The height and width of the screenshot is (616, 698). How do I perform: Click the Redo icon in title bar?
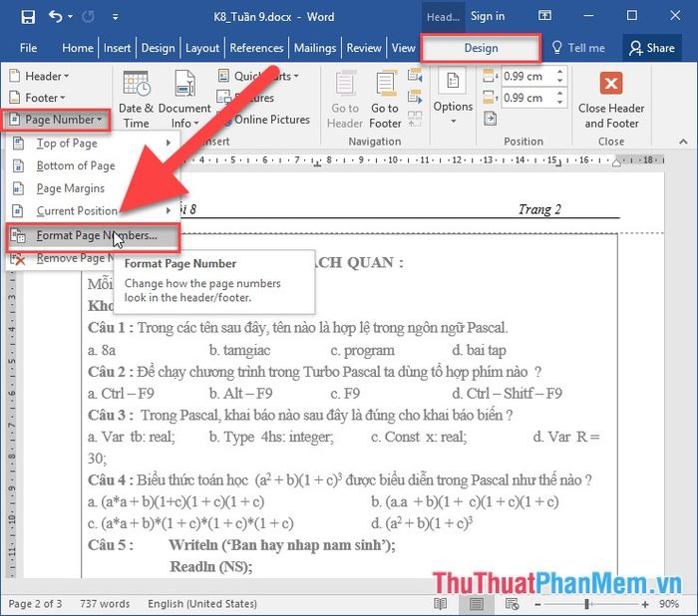click(88, 17)
